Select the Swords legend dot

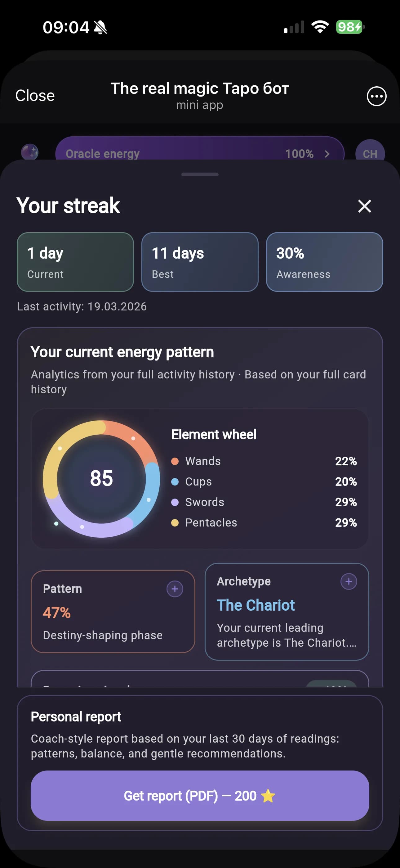click(175, 502)
